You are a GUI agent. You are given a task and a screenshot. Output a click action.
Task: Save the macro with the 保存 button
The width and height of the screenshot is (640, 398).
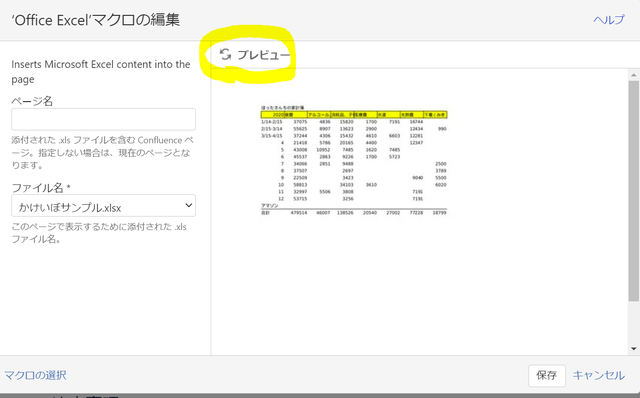click(x=547, y=375)
